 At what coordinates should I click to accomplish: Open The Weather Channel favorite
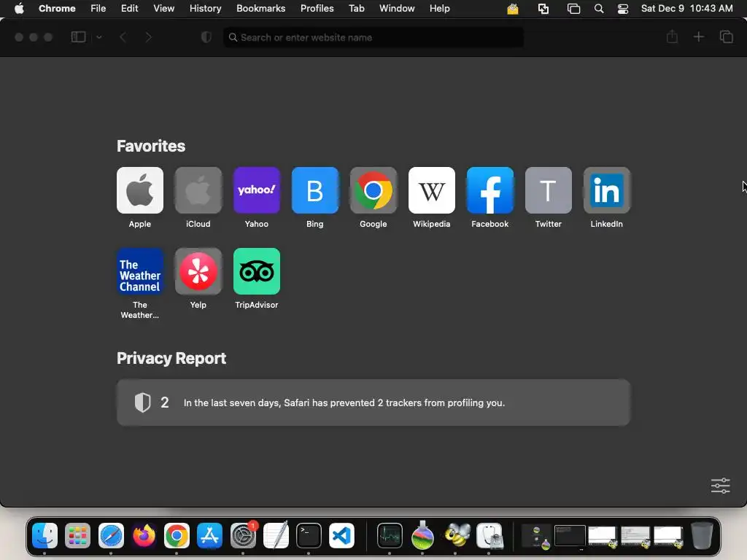pos(139,271)
